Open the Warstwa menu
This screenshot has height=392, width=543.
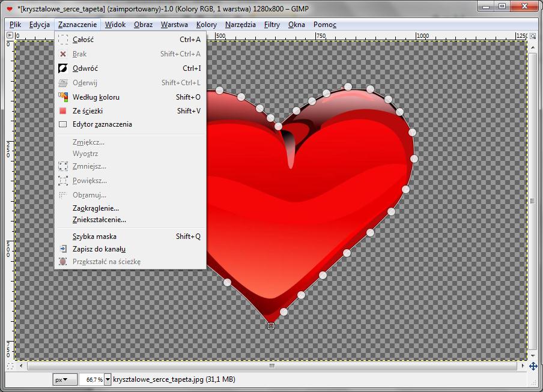click(x=174, y=25)
